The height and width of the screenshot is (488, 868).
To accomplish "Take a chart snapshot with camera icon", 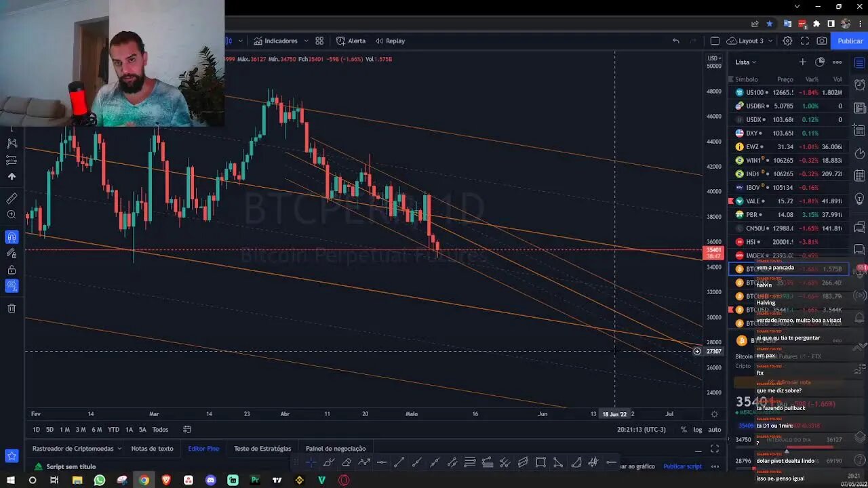I will (x=822, y=41).
